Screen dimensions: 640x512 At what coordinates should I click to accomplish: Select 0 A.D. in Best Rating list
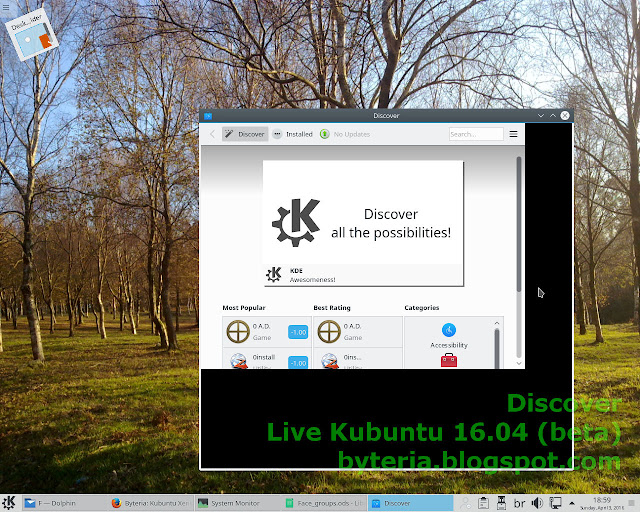(358, 332)
